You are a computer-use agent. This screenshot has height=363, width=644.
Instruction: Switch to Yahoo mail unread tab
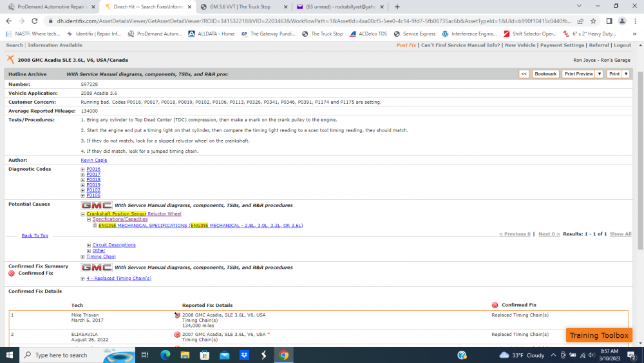(340, 6)
